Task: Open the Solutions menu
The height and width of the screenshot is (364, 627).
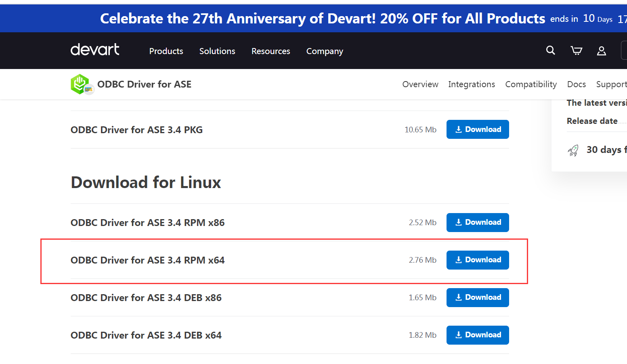Action: coord(217,51)
